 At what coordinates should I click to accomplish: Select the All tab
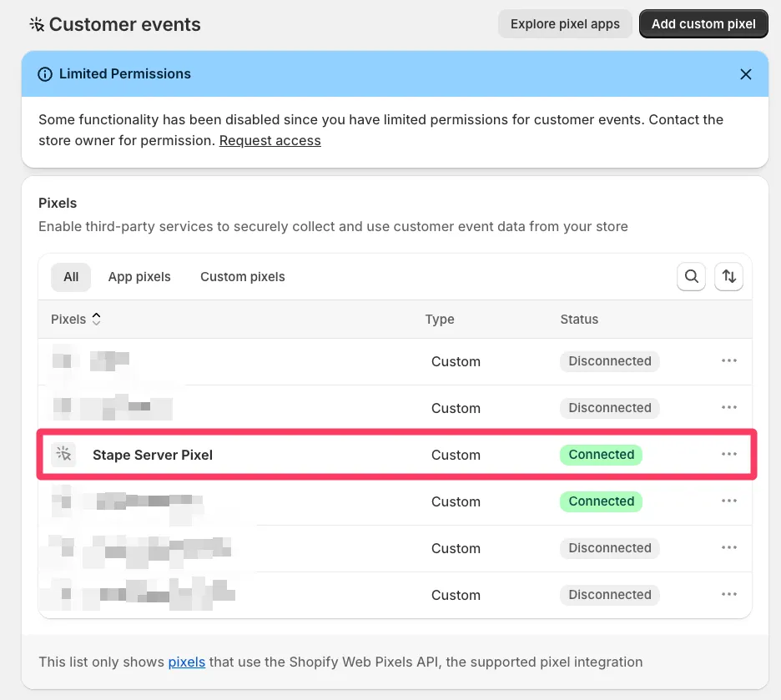[x=71, y=277]
